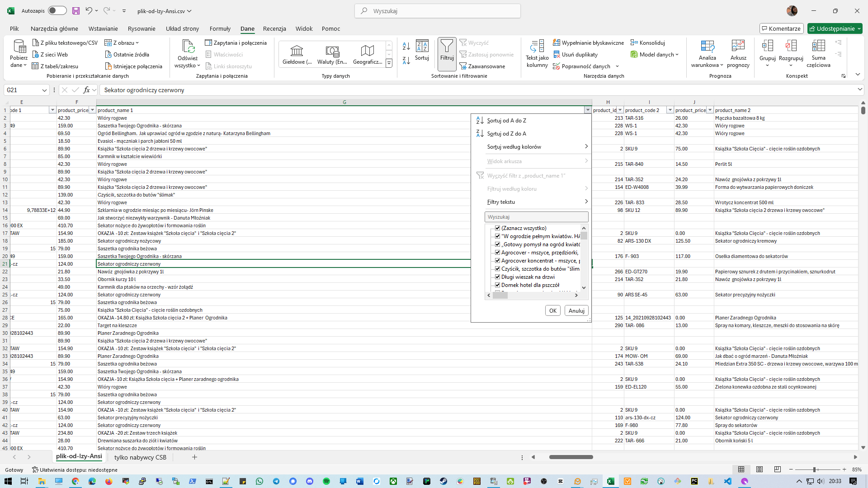Expand Sortuj według kolorów submenu
This screenshot has height=488, width=868.
point(536,147)
